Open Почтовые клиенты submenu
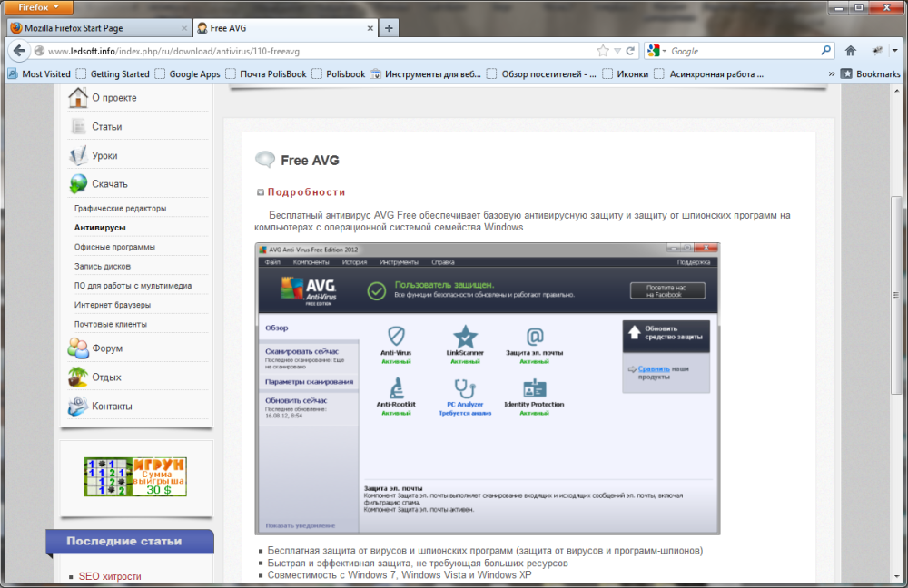The height and width of the screenshot is (588, 908). [110, 324]
